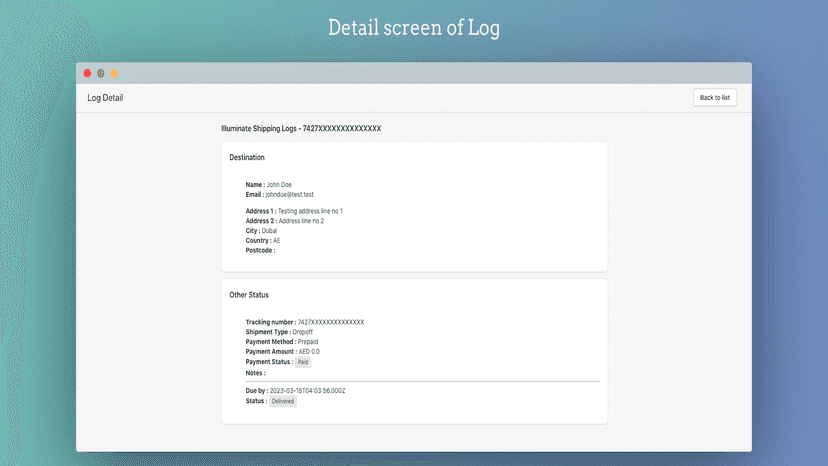Select the email johndoe@test.test
Viewport: 828px width, 466px height.
click(289, 194)
